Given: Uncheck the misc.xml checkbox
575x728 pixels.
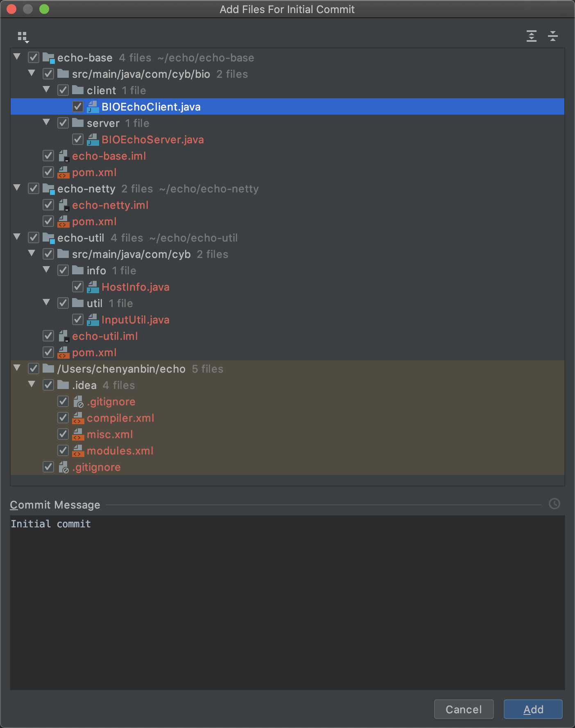Looking at the screenshot, I should point(63,434).
